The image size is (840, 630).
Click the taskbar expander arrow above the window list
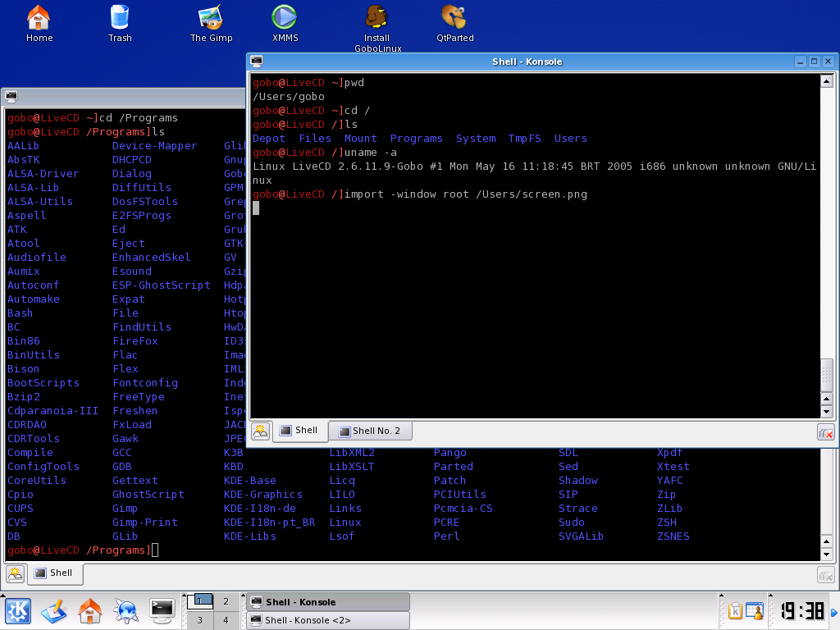coord(243,596)
